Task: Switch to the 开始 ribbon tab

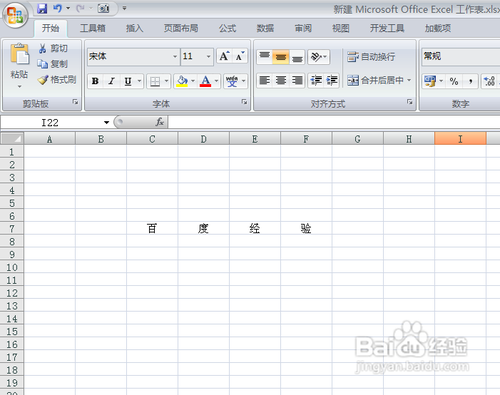Action: pos(51,28)
